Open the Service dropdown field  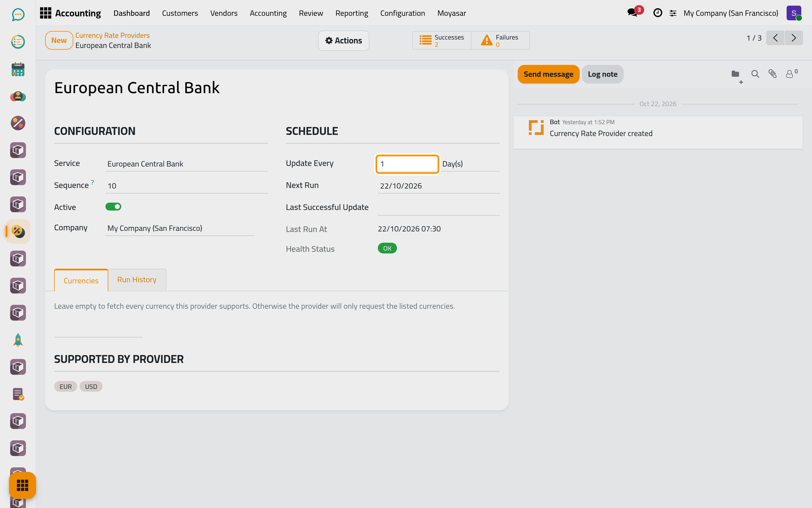click(x=187, y=164)
